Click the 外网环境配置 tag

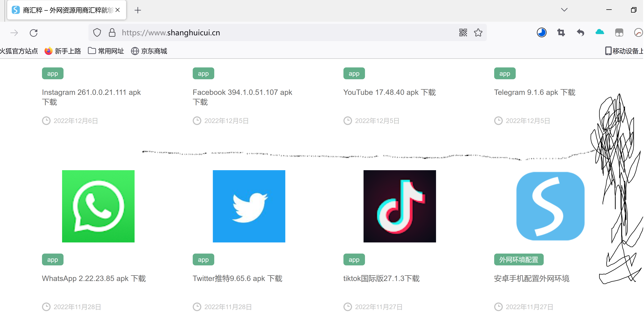[x=519, y=259]
